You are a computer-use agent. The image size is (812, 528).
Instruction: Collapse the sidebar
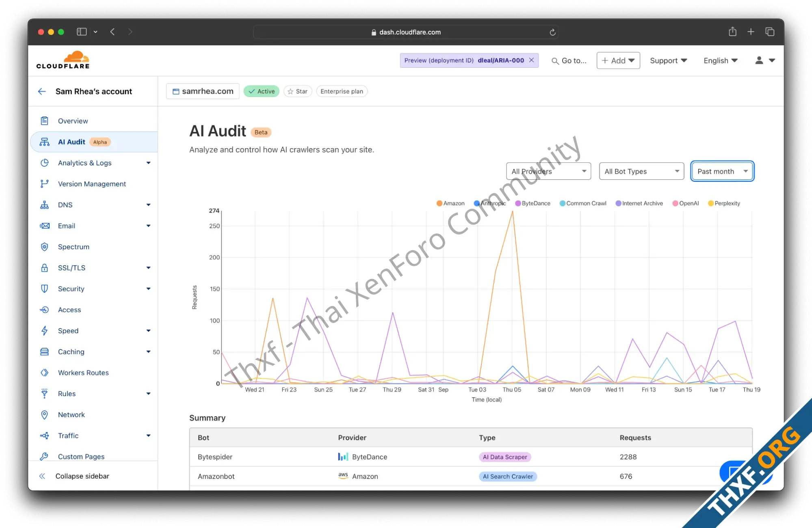pos(74,476)
